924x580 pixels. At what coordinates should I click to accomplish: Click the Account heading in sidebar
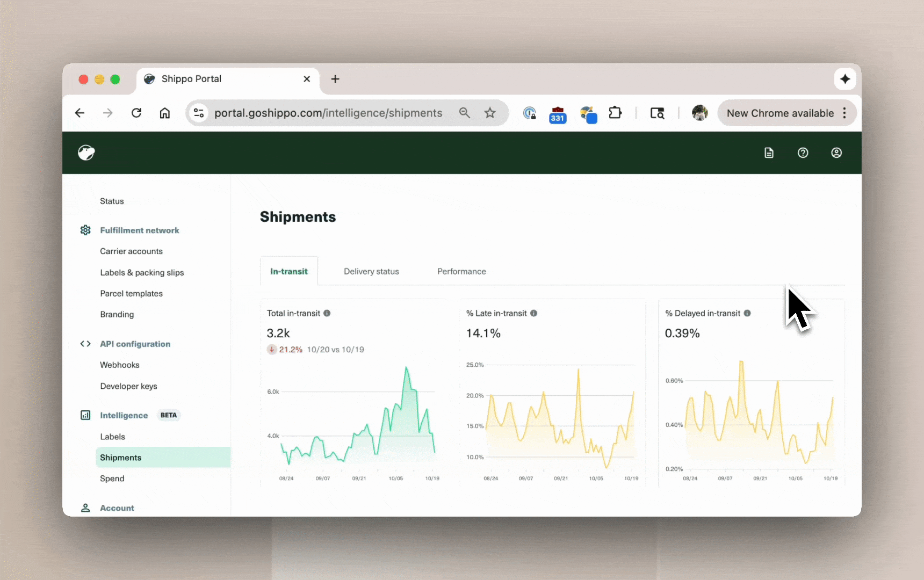117,508
